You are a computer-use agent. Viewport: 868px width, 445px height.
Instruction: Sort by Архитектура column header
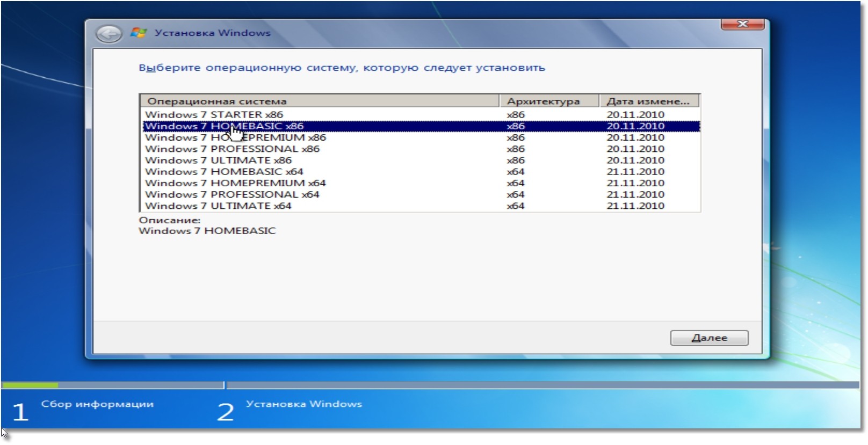[549, 101]
